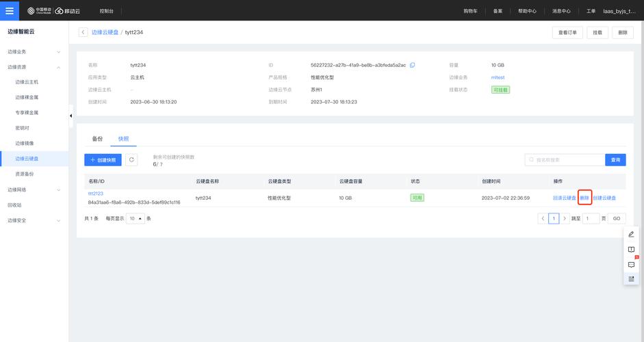
Task: Open the laas_byjs account menu
Action: (619, 11)
